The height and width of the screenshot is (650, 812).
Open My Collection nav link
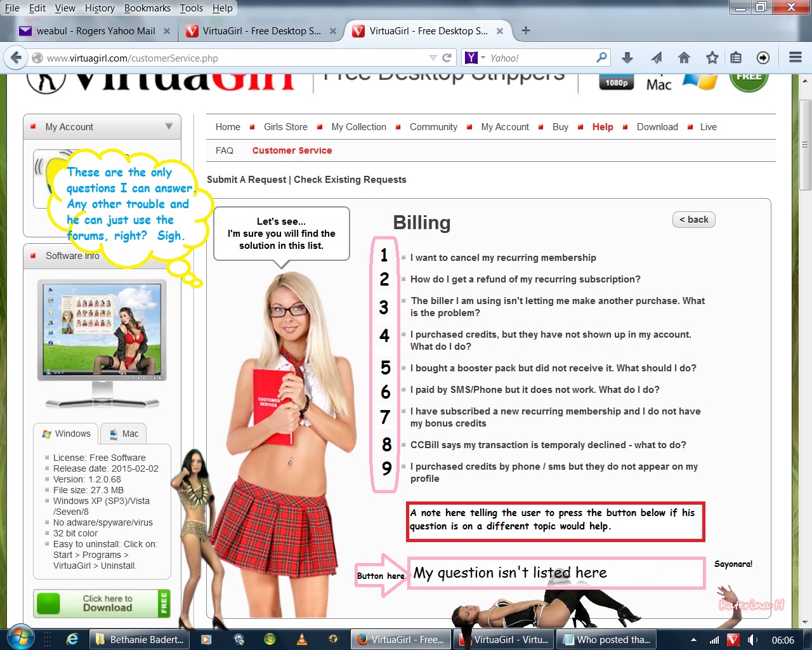coord(359,127)
